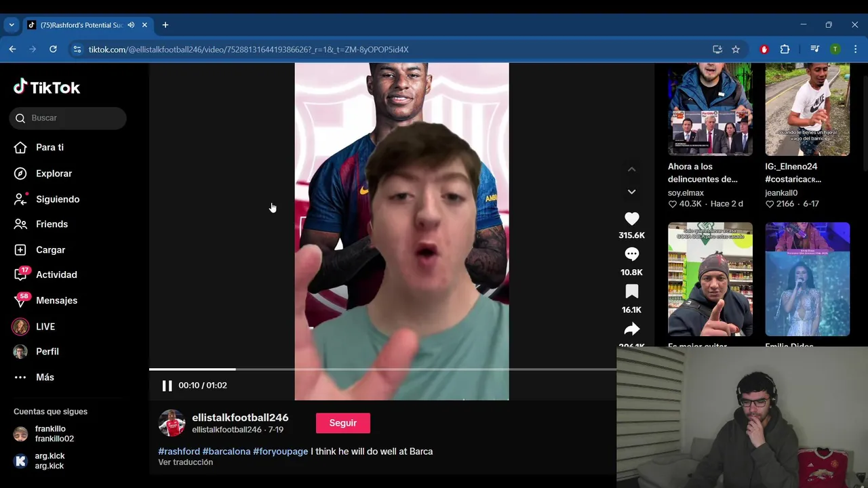Select the Rashford TikTok tab
This screenshot has height=488, width=868.
click(87, 25)
